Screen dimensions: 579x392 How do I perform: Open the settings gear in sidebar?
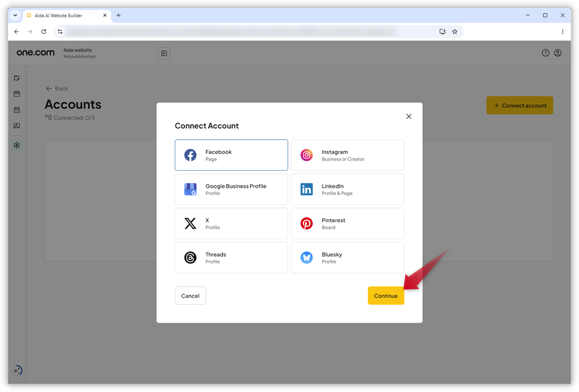point(17,145)
